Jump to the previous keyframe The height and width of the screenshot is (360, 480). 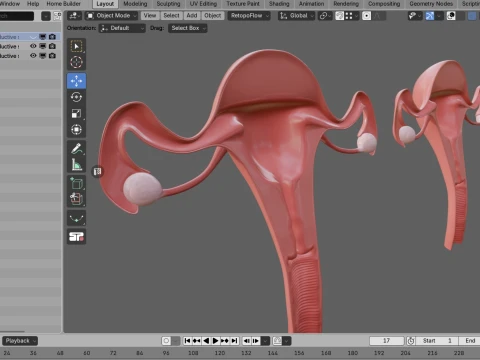pyautogui.click(x=197, y=341)
